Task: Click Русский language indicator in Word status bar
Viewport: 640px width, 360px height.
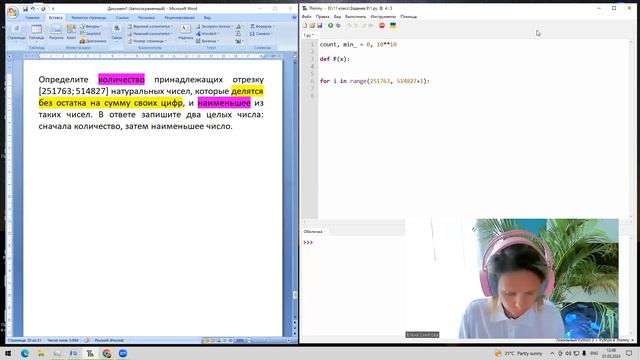Action: [x=109, y=340]
